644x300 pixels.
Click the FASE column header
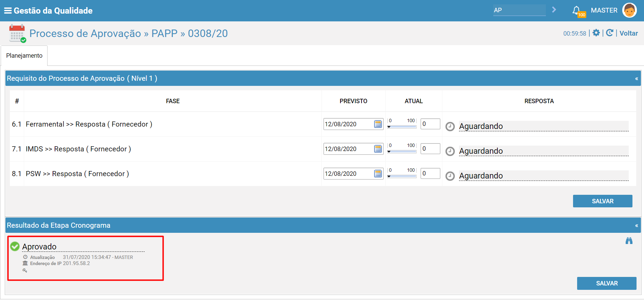(x=173, y=101)
